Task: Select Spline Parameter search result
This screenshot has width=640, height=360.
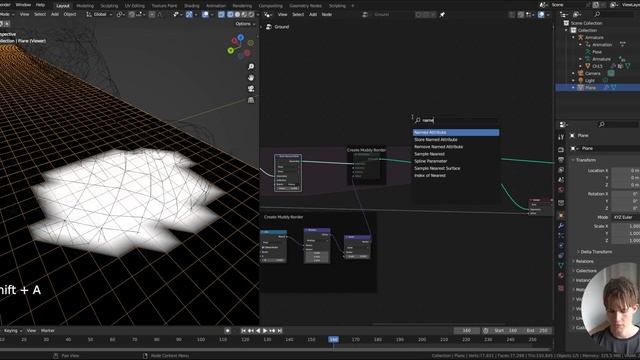Action: click(456, 161)
